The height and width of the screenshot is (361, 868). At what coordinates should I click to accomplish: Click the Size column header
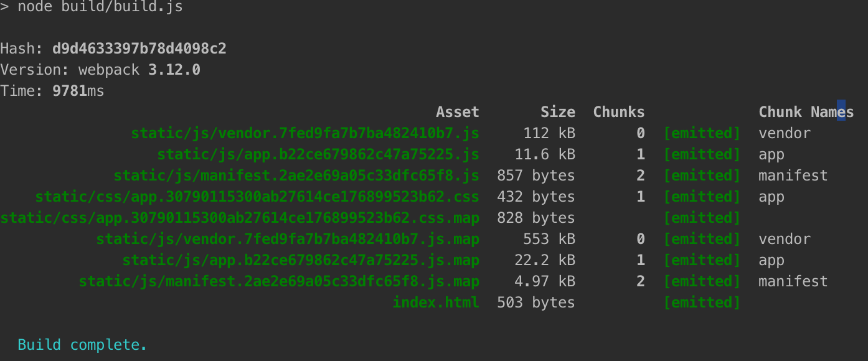tap(557, 112)
